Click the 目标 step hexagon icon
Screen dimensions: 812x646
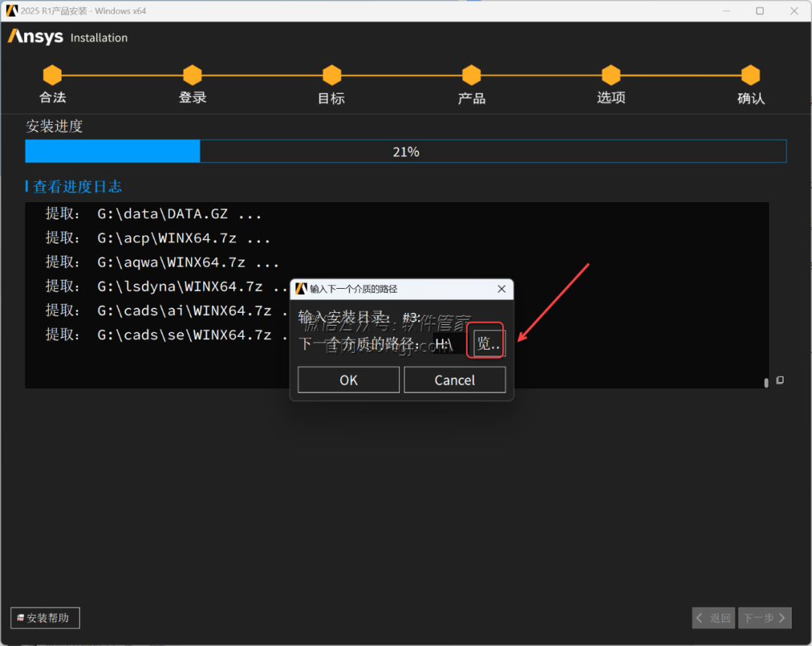[x=332, y=75]
